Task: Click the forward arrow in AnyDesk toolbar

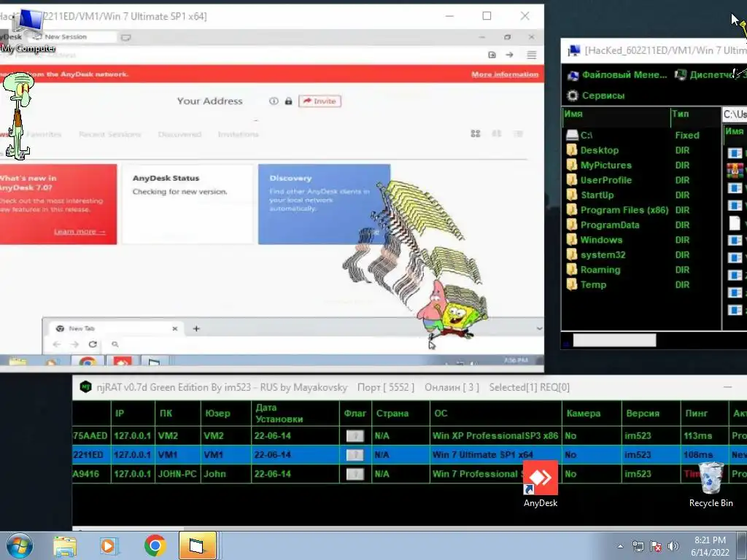Action: 509,55
